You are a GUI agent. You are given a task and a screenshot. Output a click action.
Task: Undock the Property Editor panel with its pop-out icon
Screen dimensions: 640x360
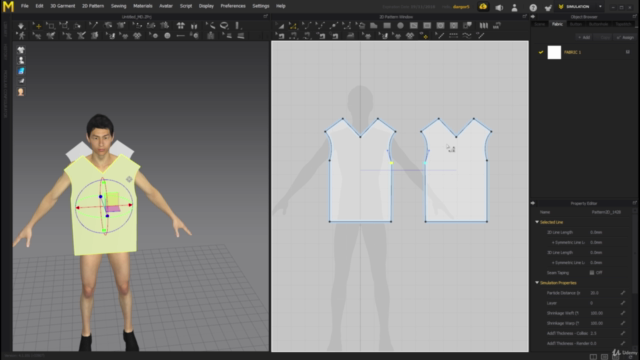pos(634,203)
